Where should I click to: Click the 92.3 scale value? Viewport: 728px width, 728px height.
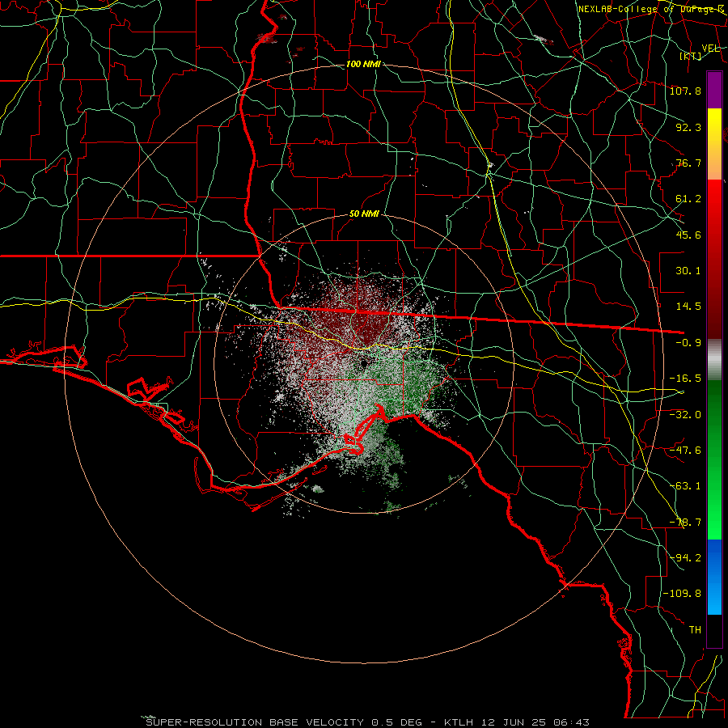click(x=688, y=127)
